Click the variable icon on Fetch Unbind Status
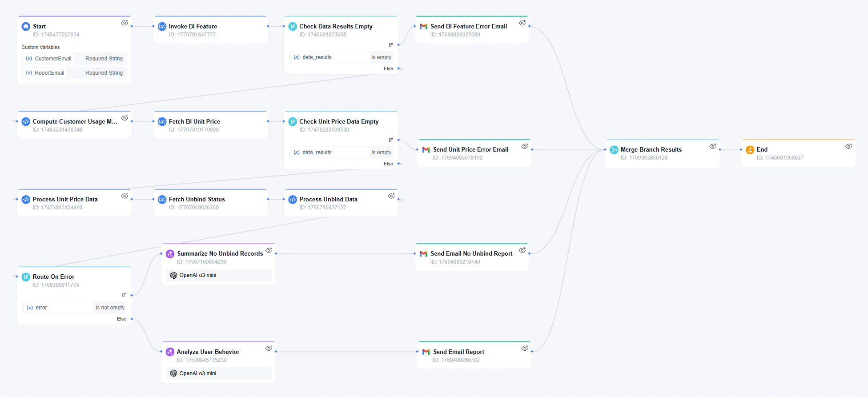This screenshot has height=397, width=868. (162, 200)
